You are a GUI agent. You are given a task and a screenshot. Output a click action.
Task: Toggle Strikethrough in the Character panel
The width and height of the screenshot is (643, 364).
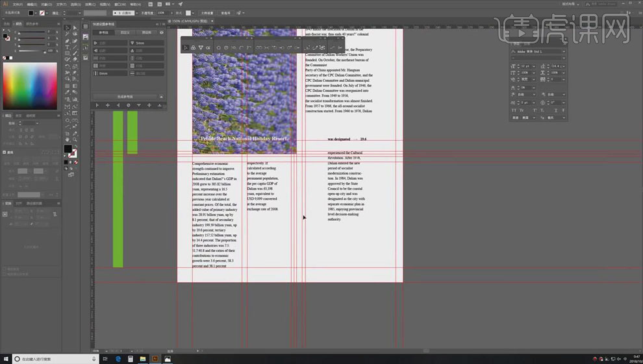click(x=564, y=110)
